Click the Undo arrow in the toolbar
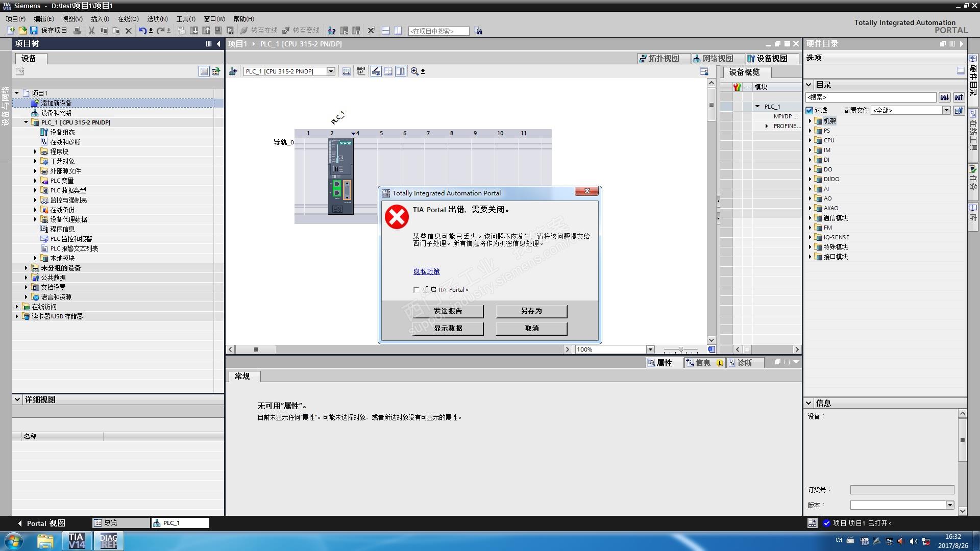Screen dimensions: 980x551 tap(142, 31)
